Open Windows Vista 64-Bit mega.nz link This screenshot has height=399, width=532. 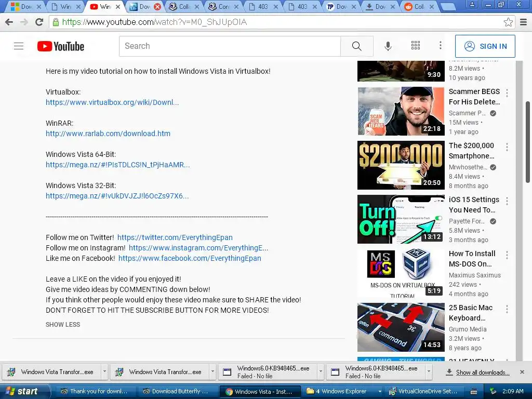118,165
